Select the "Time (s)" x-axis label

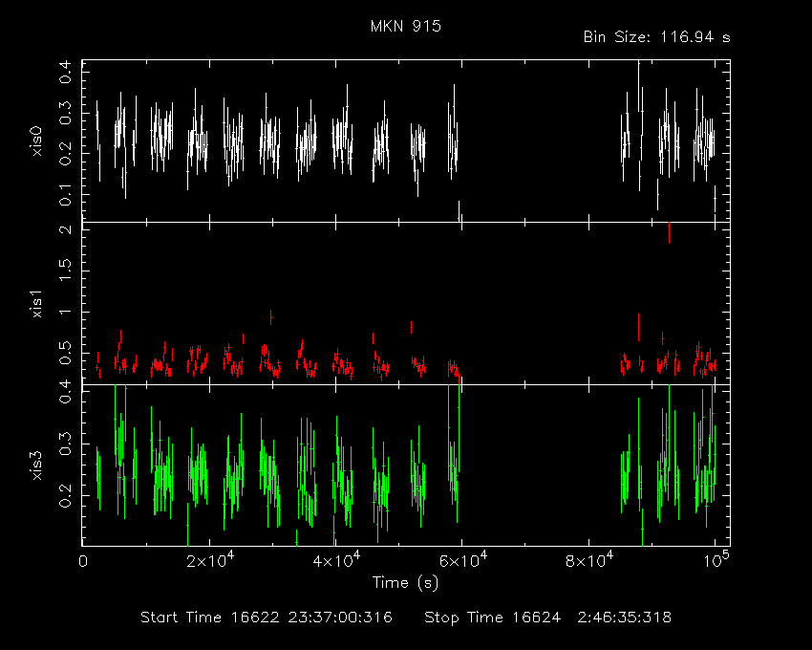[405, 583]
